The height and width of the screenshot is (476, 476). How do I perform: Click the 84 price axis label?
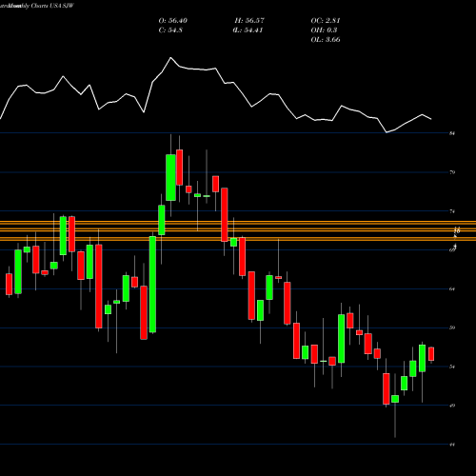pos(452,133)
